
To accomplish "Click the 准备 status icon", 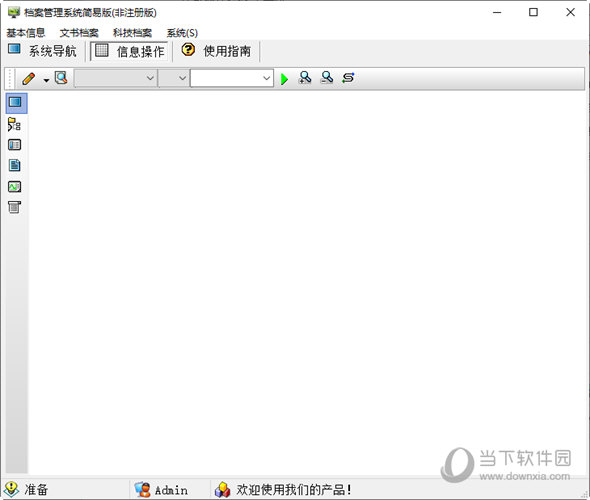I will coord(12,489).
